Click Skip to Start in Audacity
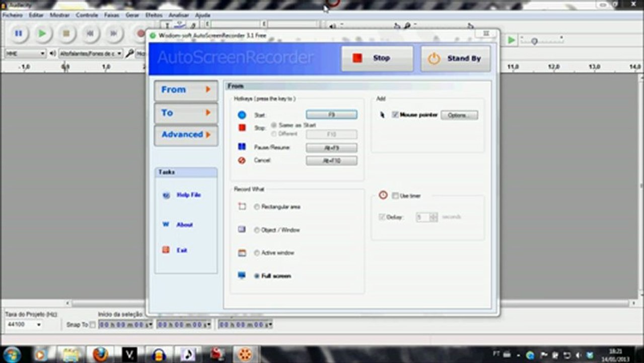This screenshot has height=363, width=644. pyautogui.click(x=90, y=34)
